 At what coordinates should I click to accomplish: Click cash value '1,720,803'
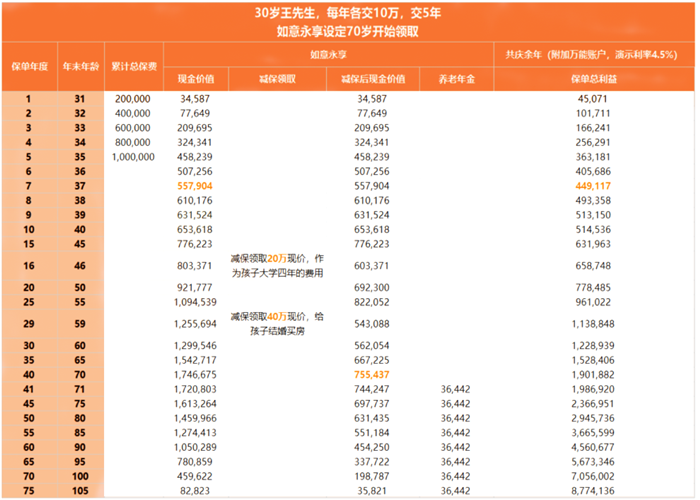[x=195, y=389]
